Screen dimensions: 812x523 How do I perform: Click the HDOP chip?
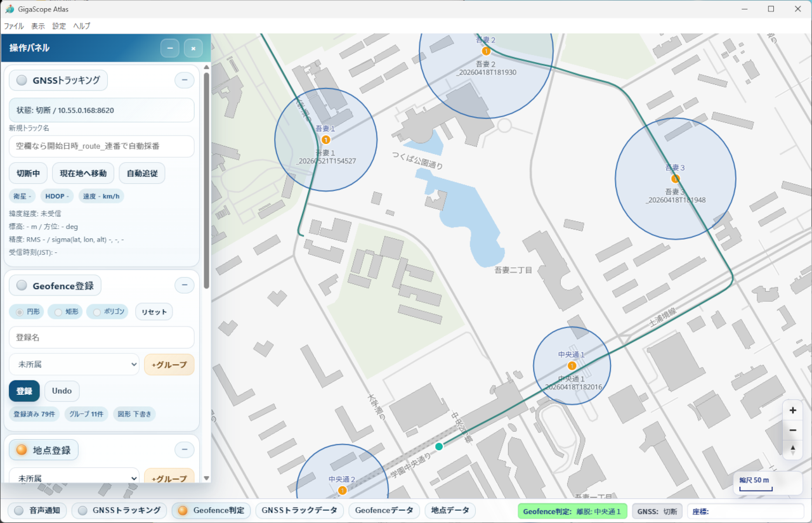coord(57,196)
